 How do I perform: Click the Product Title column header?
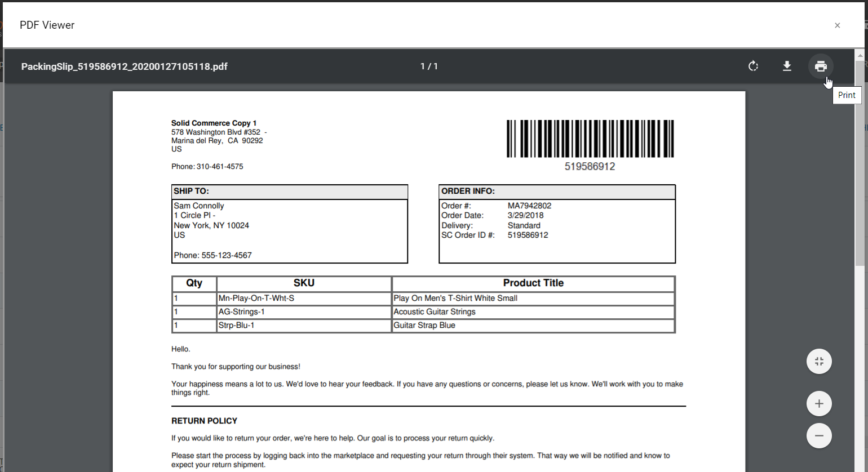pos(533,283)
